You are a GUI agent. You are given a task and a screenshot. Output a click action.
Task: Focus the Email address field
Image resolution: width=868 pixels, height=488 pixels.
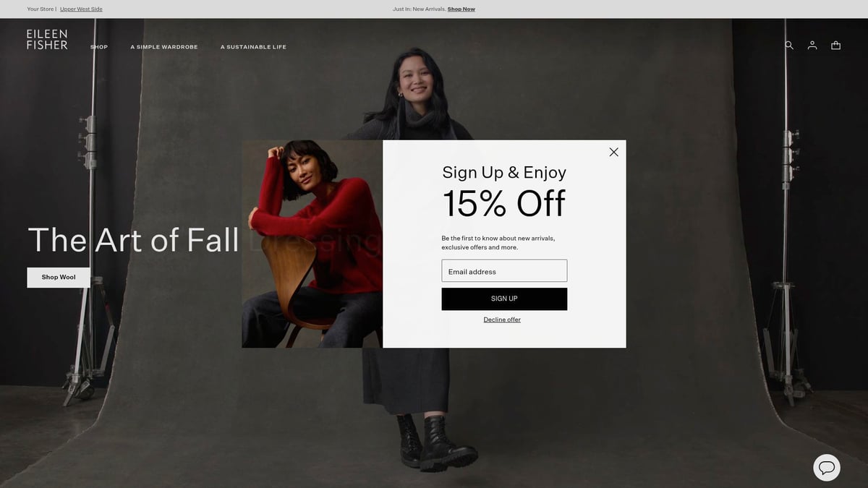pyautogui.click(x=504, y=271)
